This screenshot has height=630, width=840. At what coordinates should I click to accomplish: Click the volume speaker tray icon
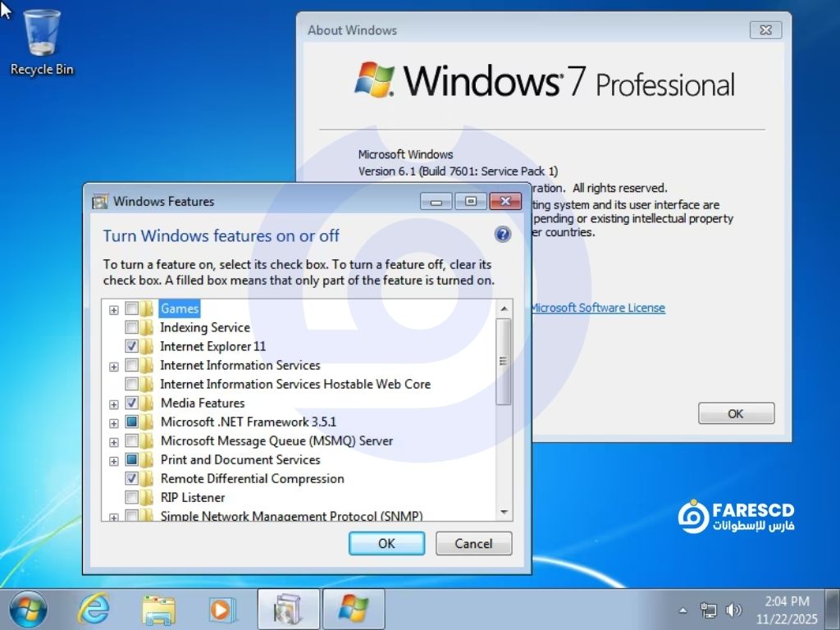pos(733,610)
